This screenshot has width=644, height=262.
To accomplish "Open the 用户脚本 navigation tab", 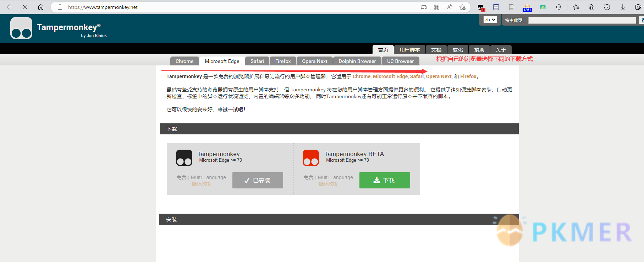I will coord(410,50).
